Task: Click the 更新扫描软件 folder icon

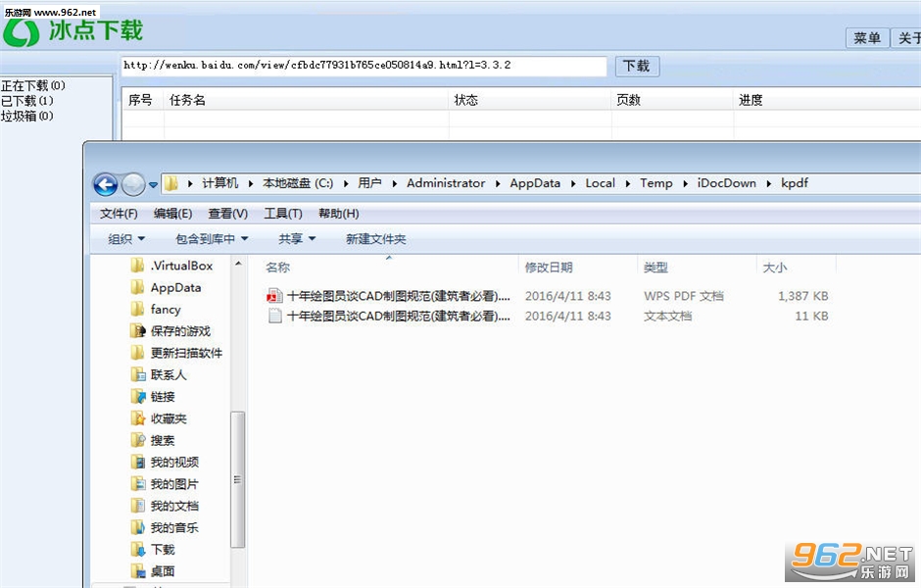Action: pyautogui.click(x=137, y=353)
